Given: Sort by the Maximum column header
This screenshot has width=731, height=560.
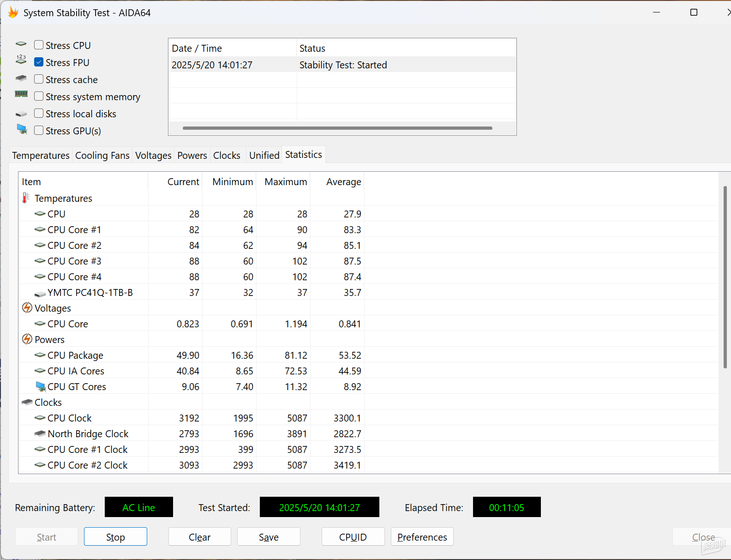Looking at the screenshot, I should coord(283,181).
